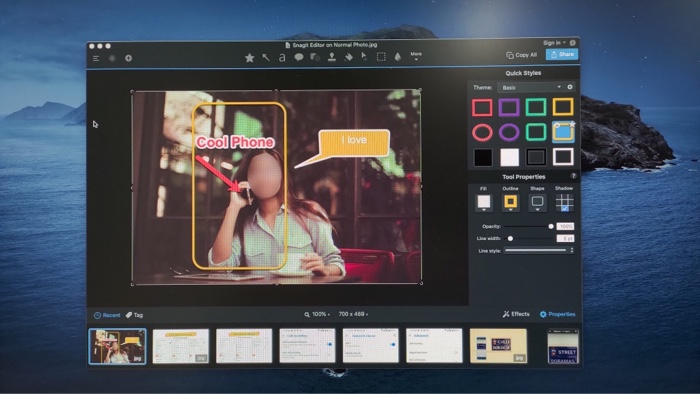The height and width of the screenshot is (394, 700).
Task: Switch to the Recent tray tab
Action: click(x=107, y=315)
